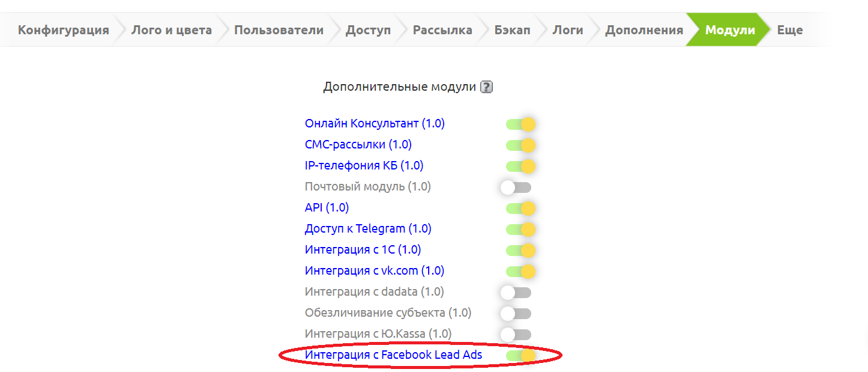Open the Рассылка tab
Screen dimensions: 868x372
click(x=442, y=30)
